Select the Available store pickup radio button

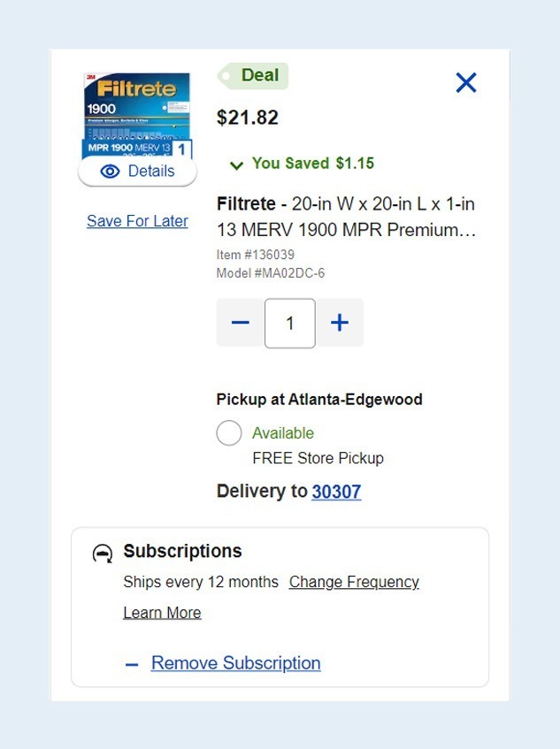229,432
